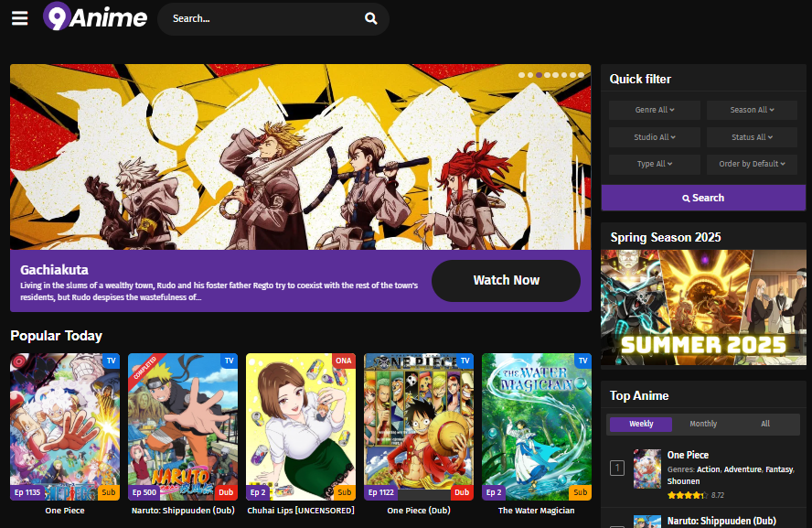Screen dimensions: 812x528
Task: Open the Status All dropdown
Action: point(752,137)
